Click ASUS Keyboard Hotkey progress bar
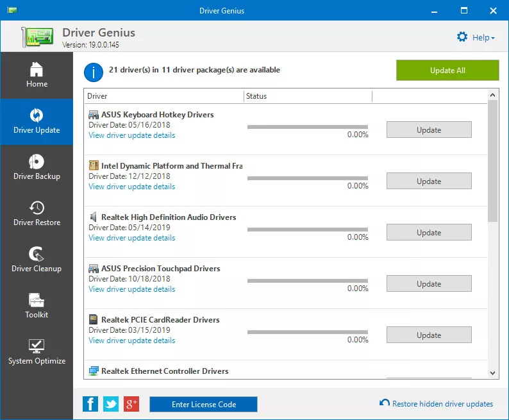 tap(308, 127)
